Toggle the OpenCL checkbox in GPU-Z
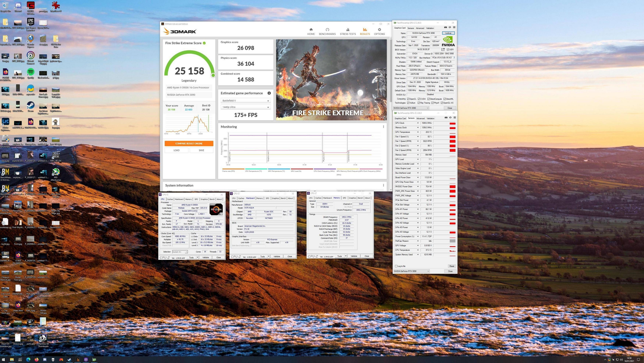The image size is (644, 363). click(x=408, y=99)
